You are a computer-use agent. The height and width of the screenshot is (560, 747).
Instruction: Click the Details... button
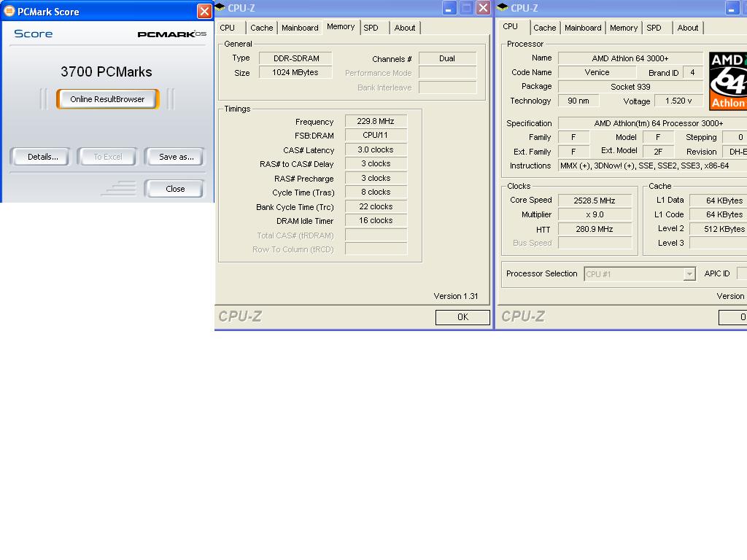click(43, 157)
